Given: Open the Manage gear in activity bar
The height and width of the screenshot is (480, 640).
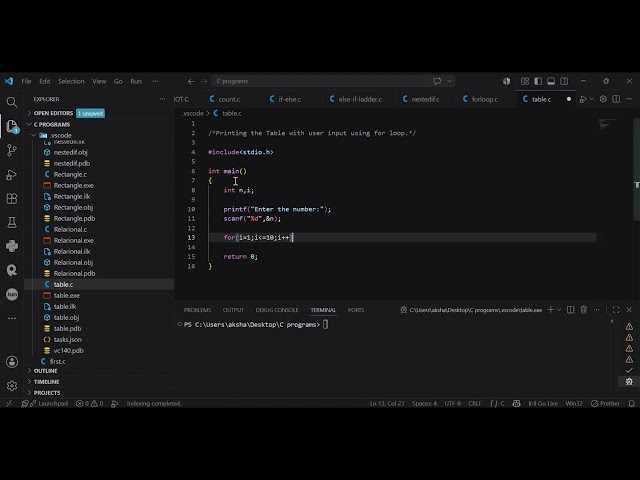Looking at the screenshot, I should 12,386.
